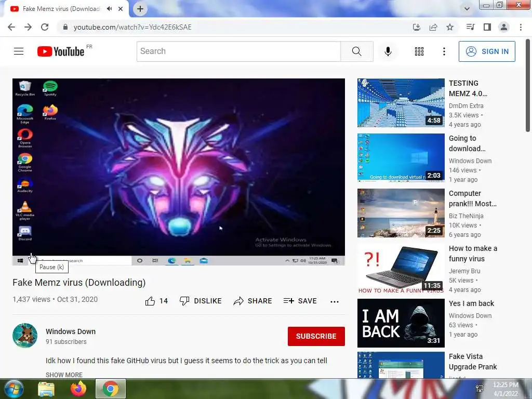Like the video with thumbs up icon

150,301
